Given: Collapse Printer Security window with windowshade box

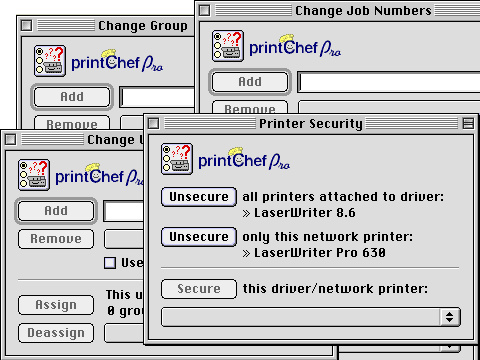Looking at the screenshot, I should click(x=468, y=124).
